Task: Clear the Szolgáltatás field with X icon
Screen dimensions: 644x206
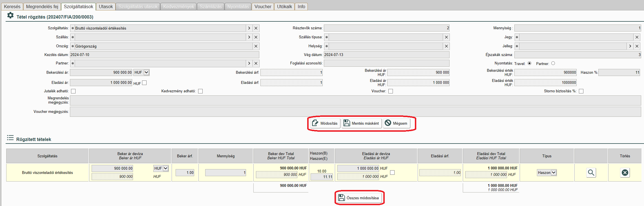Action: 256,28
